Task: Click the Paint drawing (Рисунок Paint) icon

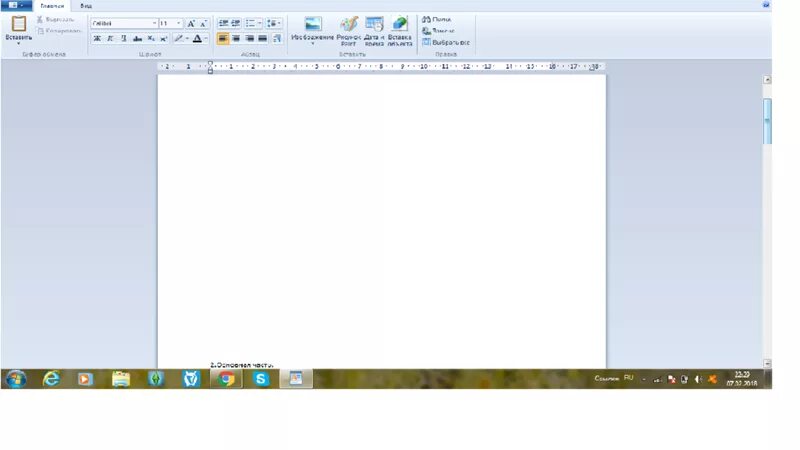Action: click(349, 24)
